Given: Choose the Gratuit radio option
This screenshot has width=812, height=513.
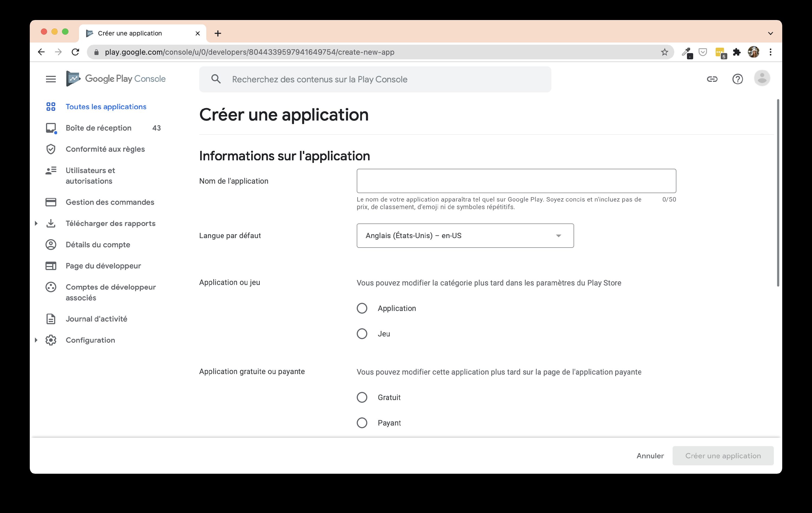Looking at the screenshot, I should tap(362, 397).
